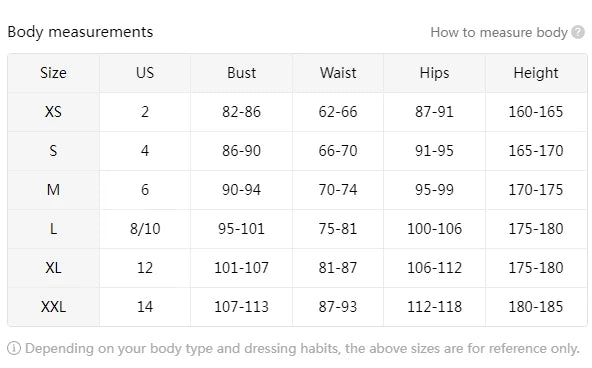Choose the M size row label

tap(53, 190)
